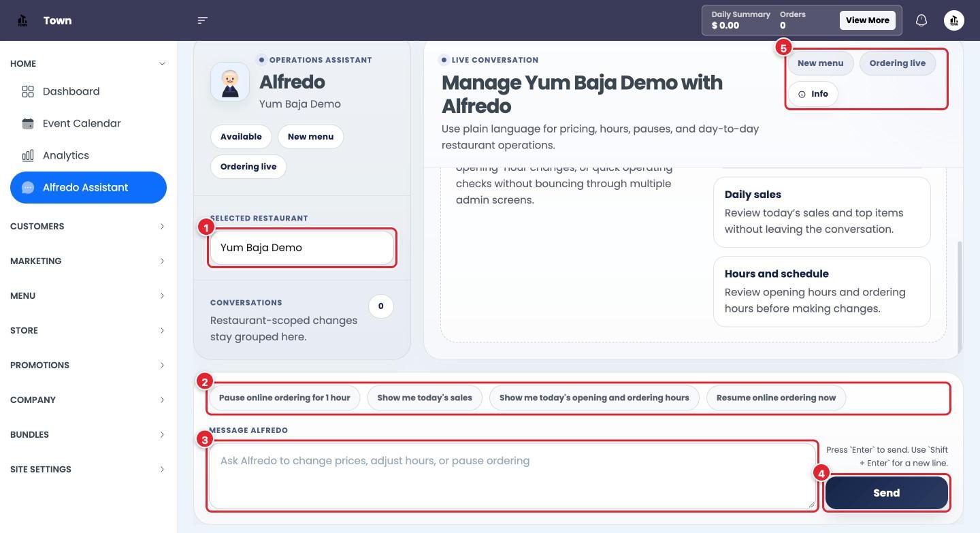Open the Analytics menu item
Image resolution: width=980 pixels, height=533 pixels.
(x=88, y=155)
